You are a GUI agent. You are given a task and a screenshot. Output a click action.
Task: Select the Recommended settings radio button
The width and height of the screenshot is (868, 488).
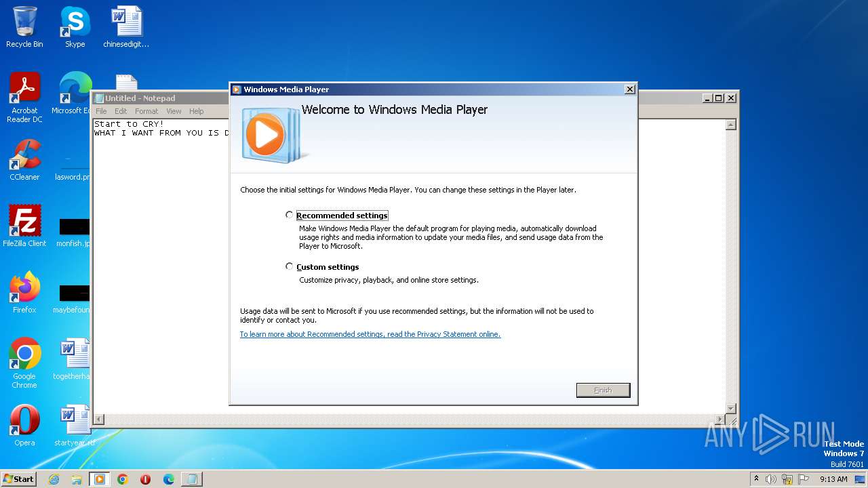[290, 215]
